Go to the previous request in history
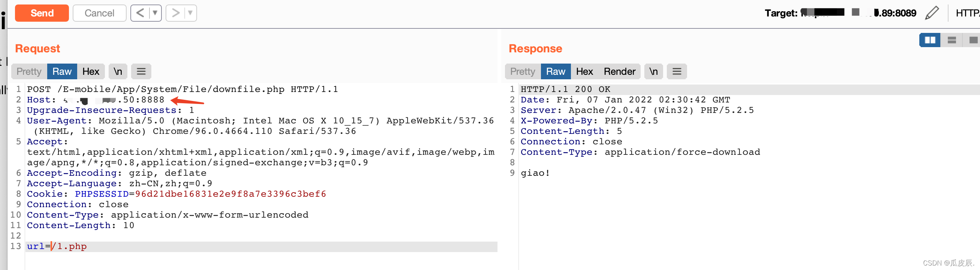Viewport: 980px width, 270px height. pyautogui.click(x=140, y=13)
